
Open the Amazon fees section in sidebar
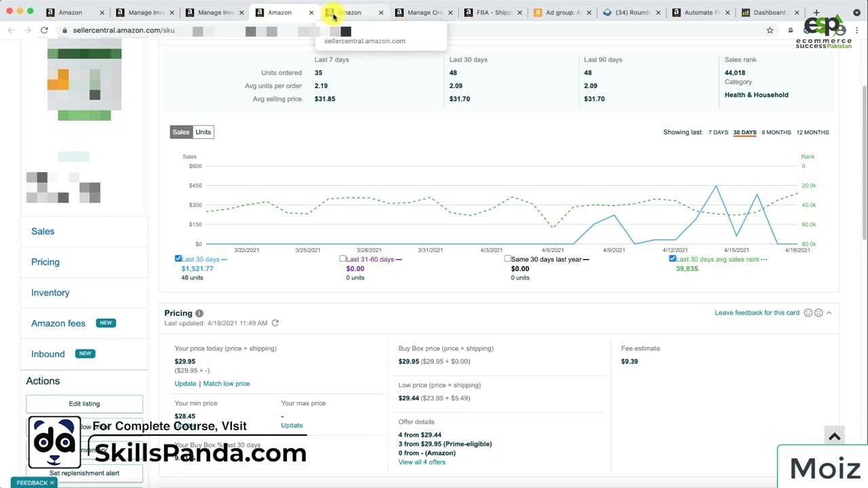pos(58,323)
